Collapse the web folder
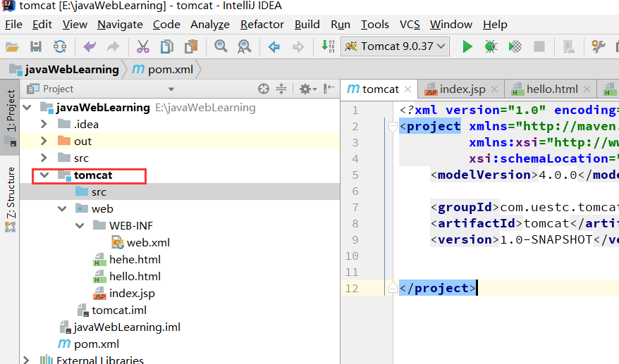Image resolution: width=619 pixels, height=364 pixels. [x=62, y=208]
